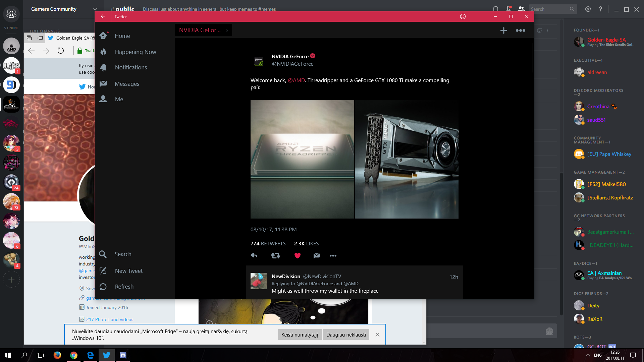The image size is (644, 362).
Task: Open Firefox from the taskbar
Action: 57,355
